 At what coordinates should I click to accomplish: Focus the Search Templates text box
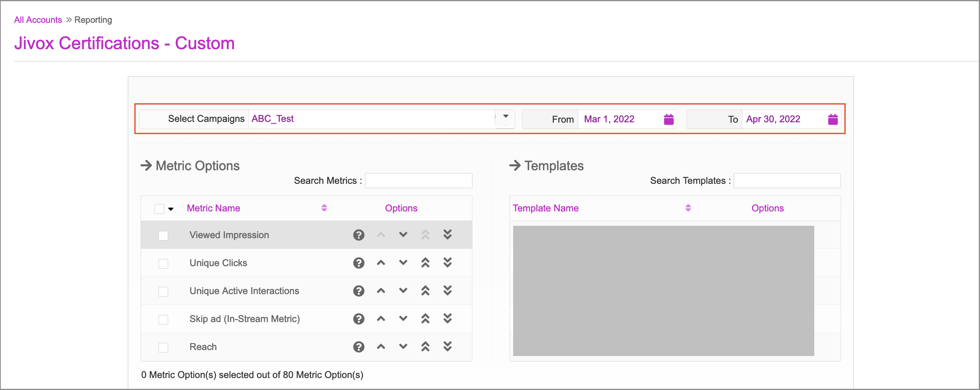pyautogui.click(x=787, y=181)
